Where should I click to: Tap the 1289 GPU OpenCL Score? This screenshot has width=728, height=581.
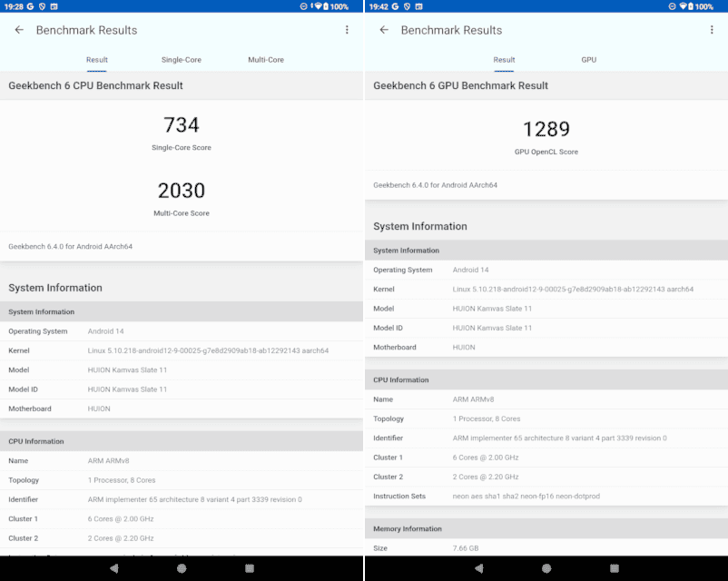(x=546, y=130)
